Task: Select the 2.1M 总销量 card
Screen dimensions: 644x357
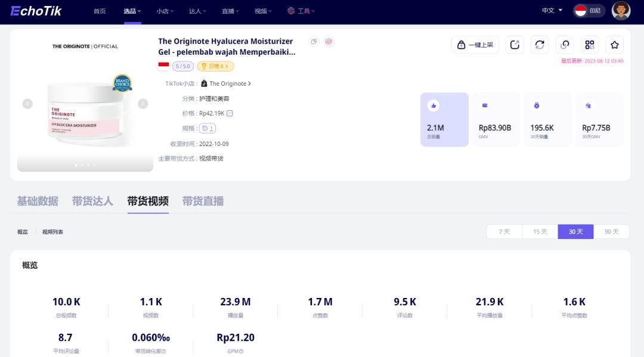Action: [444, 119]
